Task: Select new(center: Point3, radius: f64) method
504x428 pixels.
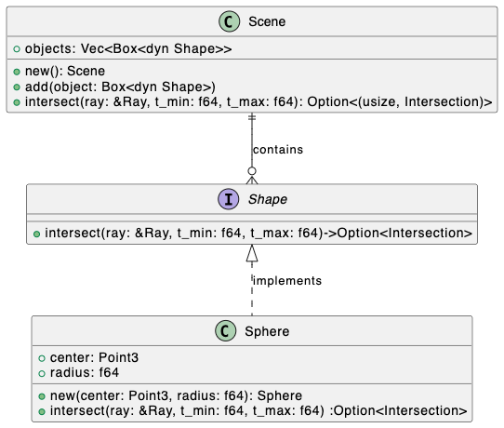Action: 176,395
